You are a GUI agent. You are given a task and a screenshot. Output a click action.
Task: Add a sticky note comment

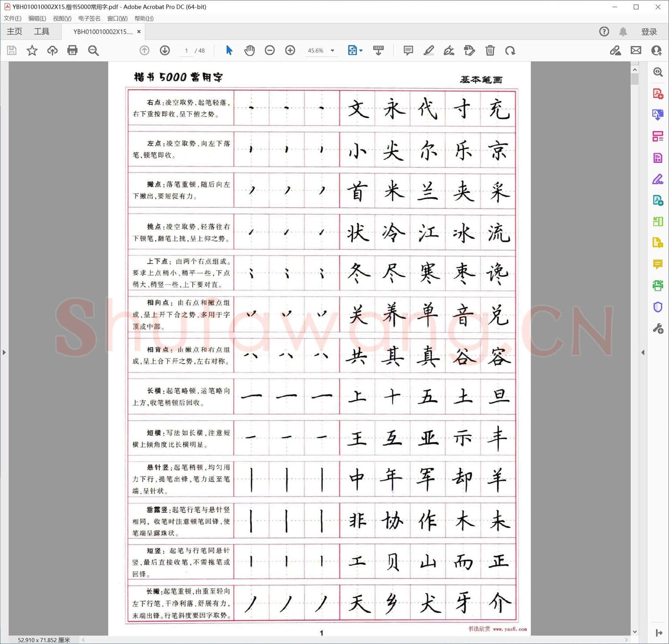coord(408,50)
